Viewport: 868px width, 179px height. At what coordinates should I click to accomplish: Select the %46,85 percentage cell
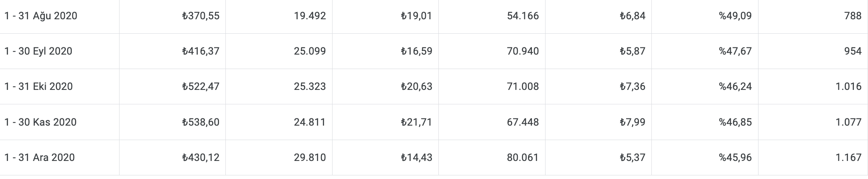click(x=705, y=122)
